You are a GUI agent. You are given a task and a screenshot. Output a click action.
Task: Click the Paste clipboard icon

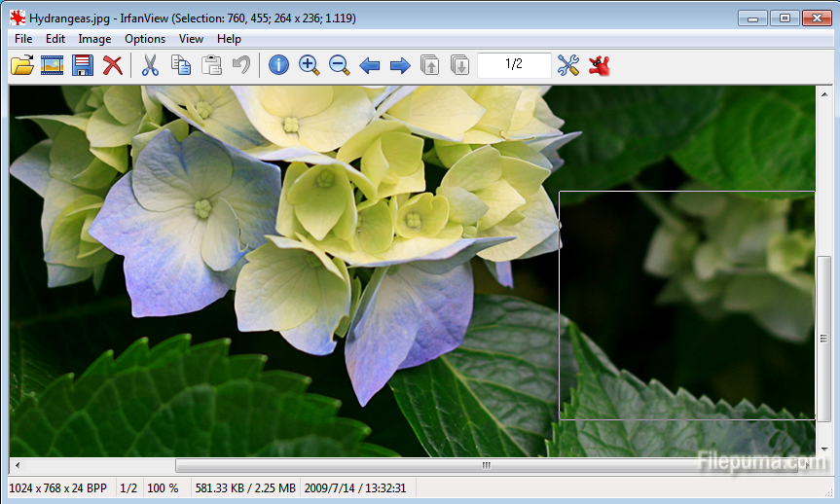click(210, 65)
